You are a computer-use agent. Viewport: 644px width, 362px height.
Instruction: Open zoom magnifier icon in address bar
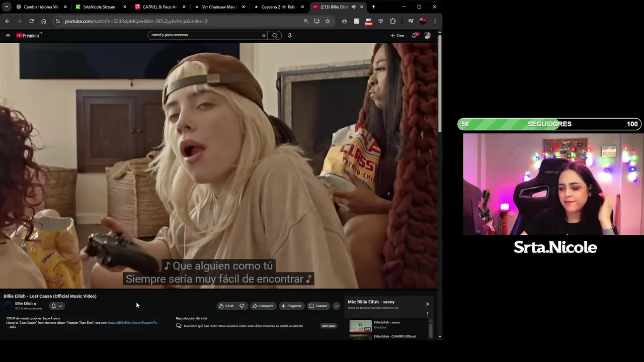tap(306, 21)
